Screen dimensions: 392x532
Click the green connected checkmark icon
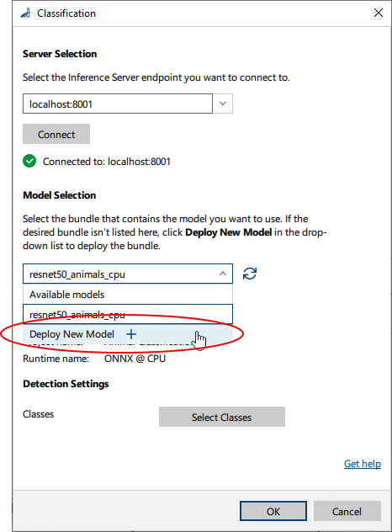tap(29, 161)
